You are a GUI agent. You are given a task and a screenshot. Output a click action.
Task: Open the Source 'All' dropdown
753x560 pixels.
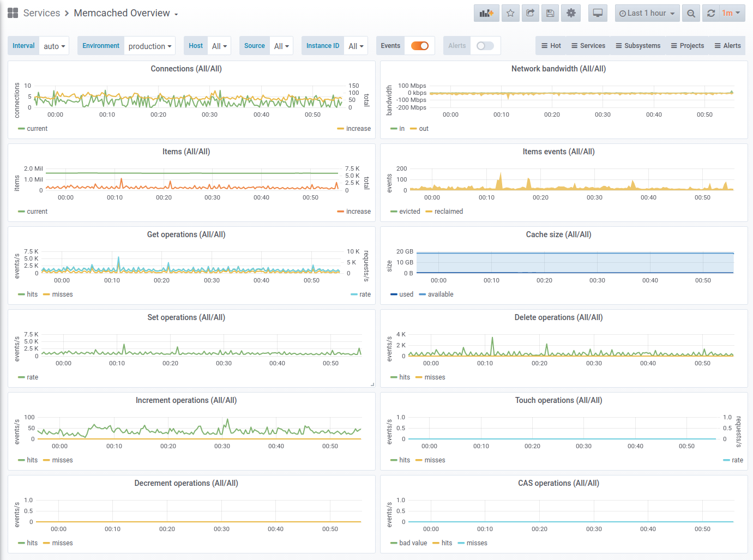point(281,46)
